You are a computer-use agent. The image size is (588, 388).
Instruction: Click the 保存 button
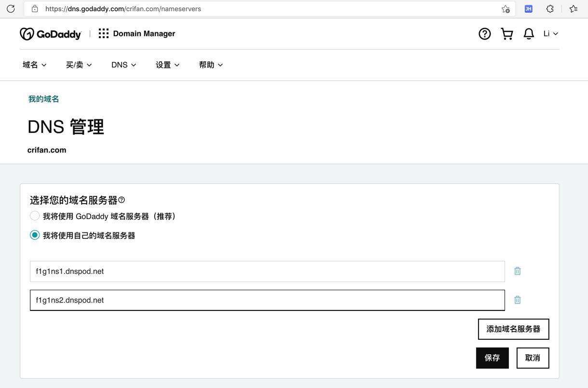(493, 358)
